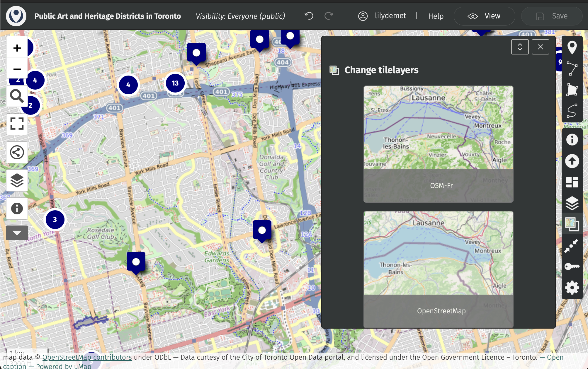Open the manage layers icon in right toolbar
The width and height of the screenshot is (588, 369).
[572, 203]
